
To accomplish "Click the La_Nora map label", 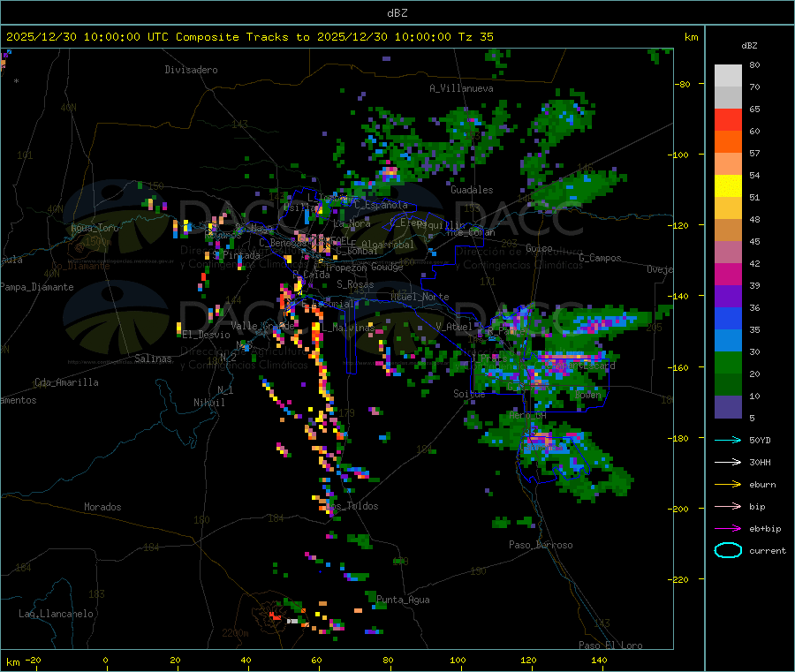I will click(x=352, y=223).
